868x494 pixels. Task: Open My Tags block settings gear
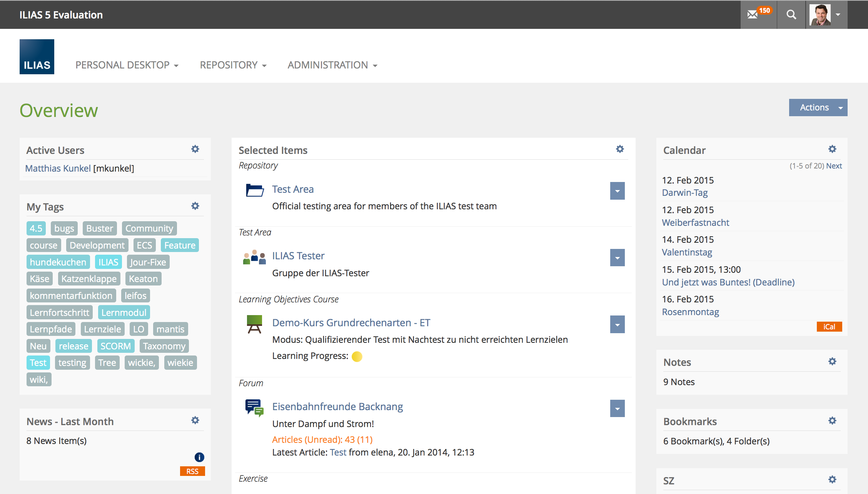(195, 206)
